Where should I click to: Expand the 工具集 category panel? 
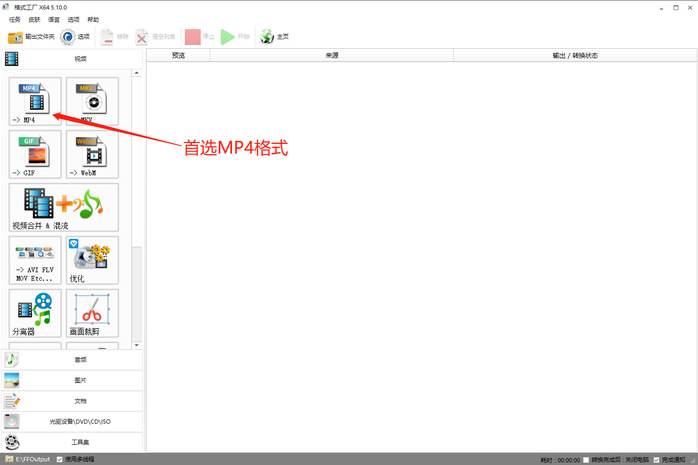pyautogui.click(x=73, y=442)
